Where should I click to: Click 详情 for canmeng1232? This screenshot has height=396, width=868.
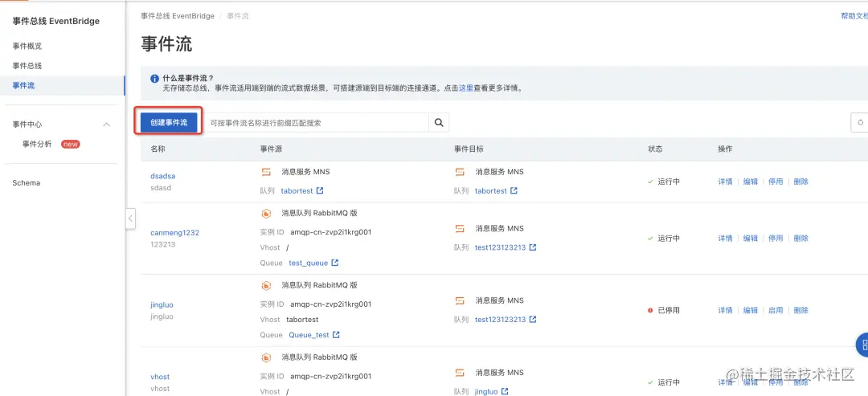pos(725,239)
